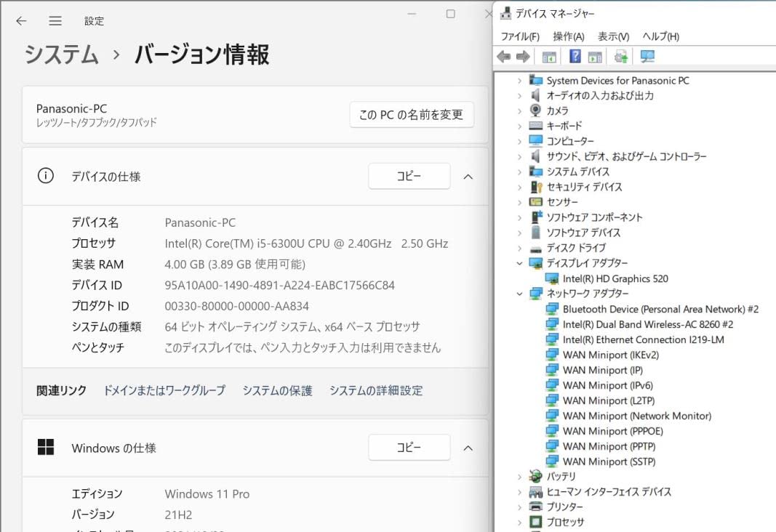This screenshot has height=532, width=776.
Task: Click the show/hide console tree toolbar icon
Action: click(549, 57)
